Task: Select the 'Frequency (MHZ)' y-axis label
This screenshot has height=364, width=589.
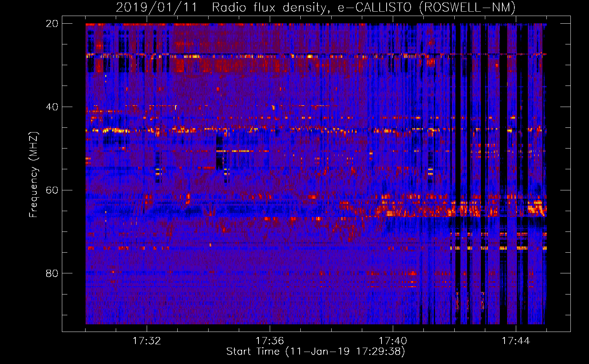Action: [x=33, y=175]
